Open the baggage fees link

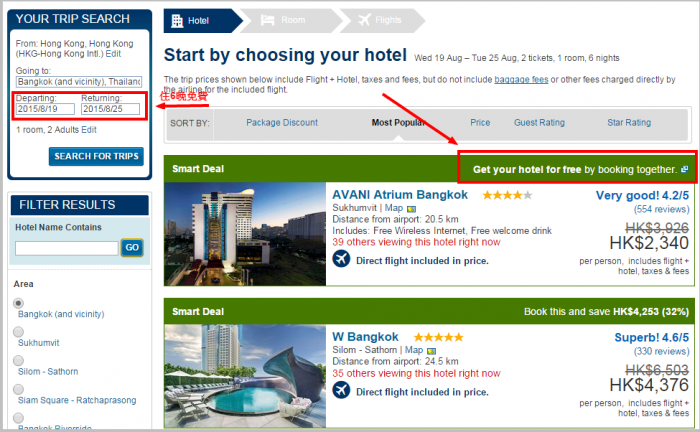point(521,79)
